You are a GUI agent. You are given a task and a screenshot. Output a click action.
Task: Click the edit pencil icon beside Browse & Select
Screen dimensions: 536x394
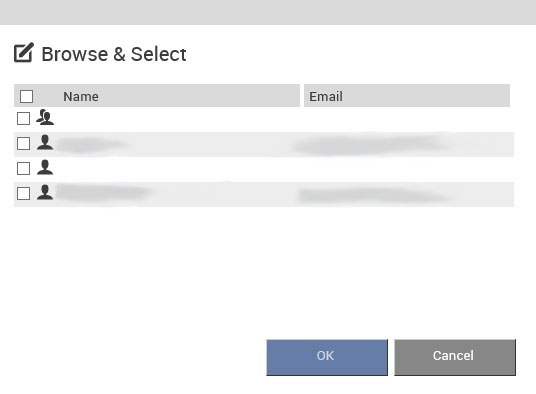click(24, 53)
